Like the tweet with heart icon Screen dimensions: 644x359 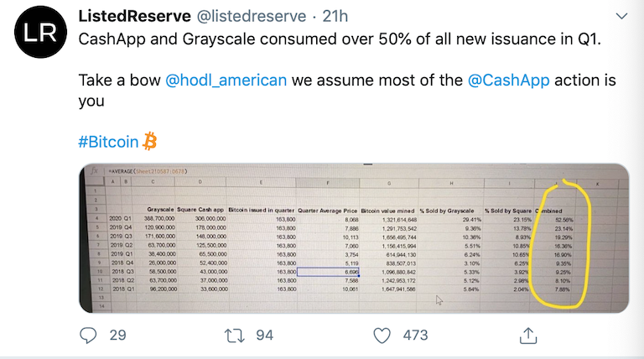point(382,336)
